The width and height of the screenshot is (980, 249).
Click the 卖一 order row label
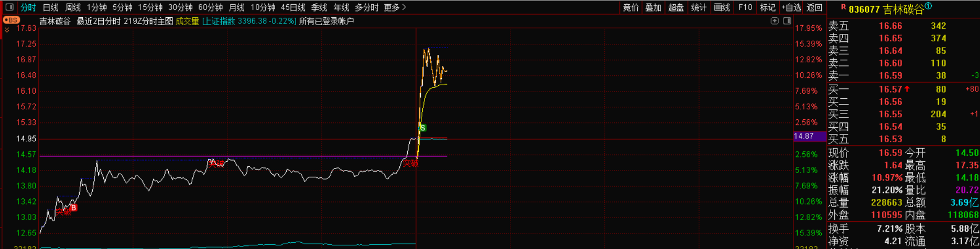click(839, 76)
